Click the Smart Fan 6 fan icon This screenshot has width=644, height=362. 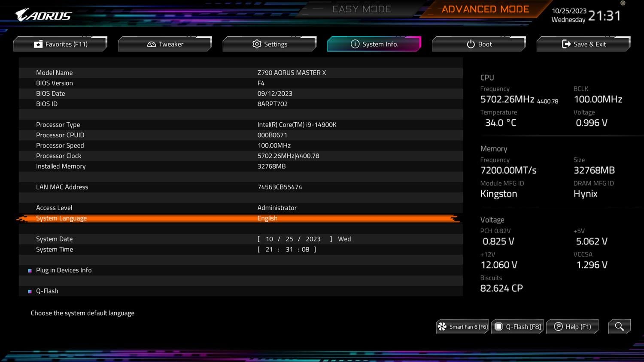click(442, 327)
